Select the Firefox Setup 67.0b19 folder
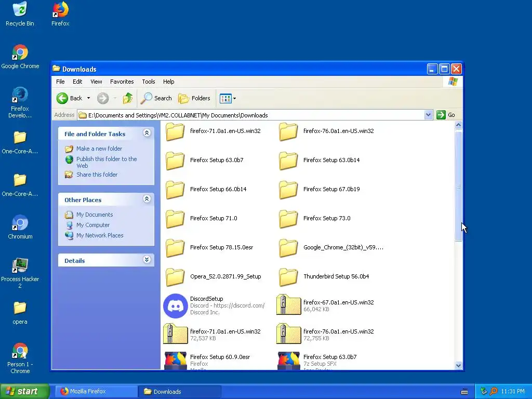This screenshot has height=399, width=532. point(319,190)
